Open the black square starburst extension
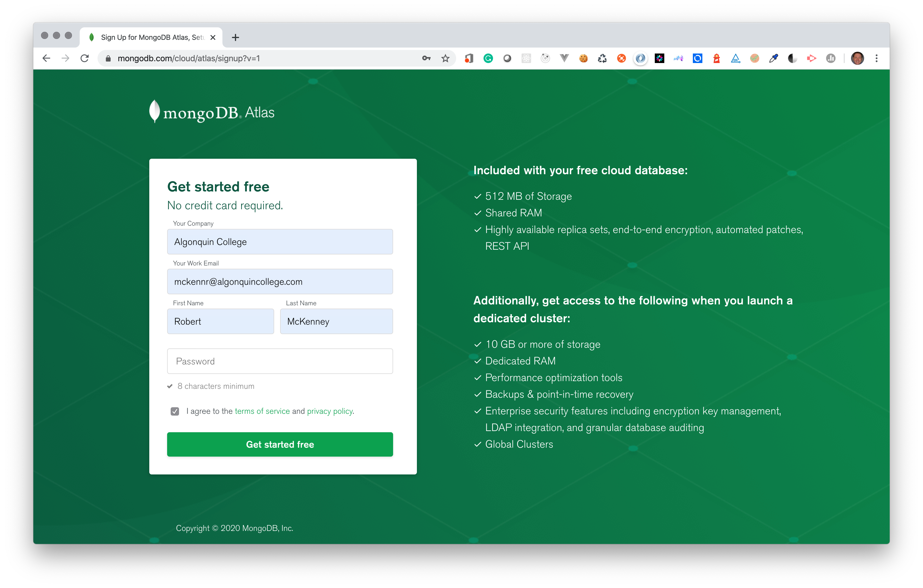 (659, 58)
